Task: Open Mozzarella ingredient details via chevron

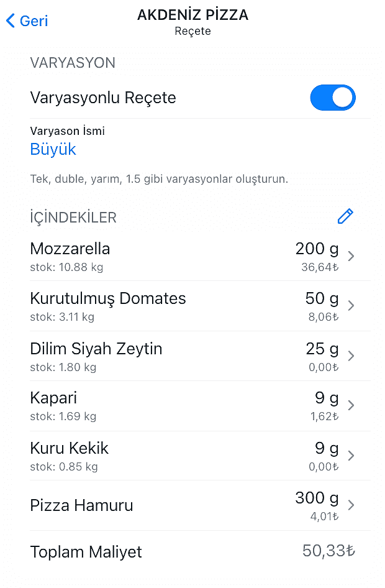Action: click(351, 256)
